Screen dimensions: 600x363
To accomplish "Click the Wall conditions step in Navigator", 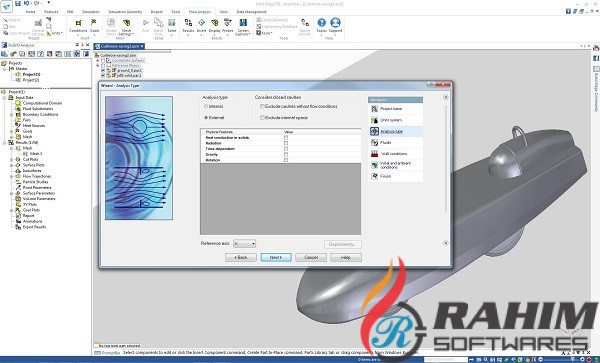I will 396,154.
